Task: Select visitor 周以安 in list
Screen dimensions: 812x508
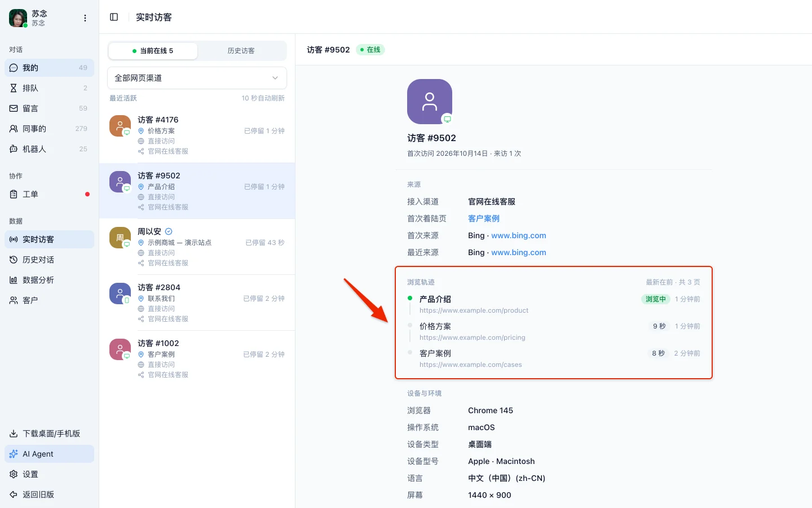Action: [x=197, y=247]
